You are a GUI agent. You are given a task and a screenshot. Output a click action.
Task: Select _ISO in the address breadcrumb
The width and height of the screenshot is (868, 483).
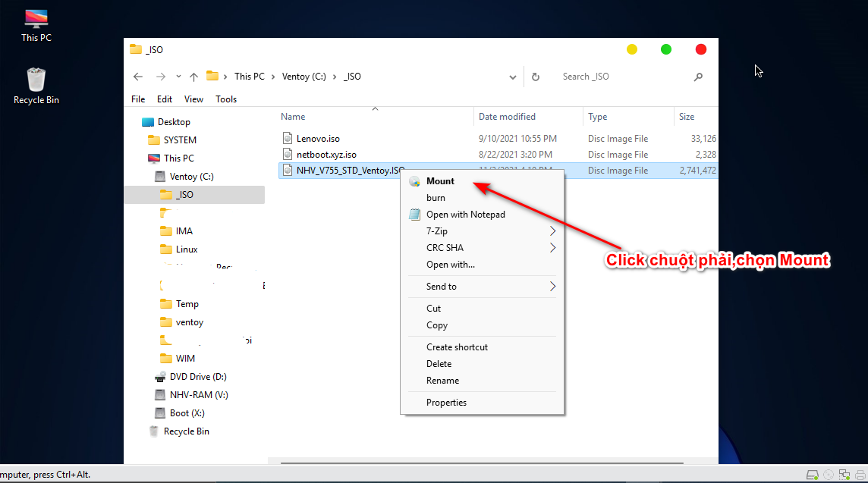352,77
